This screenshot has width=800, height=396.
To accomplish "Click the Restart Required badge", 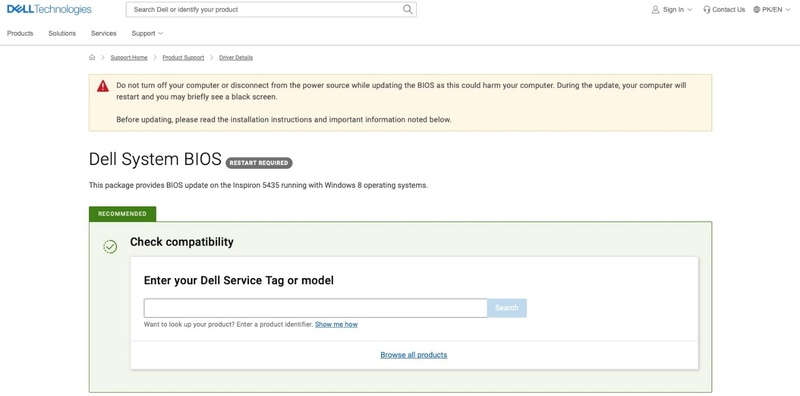I will point(259,163).
